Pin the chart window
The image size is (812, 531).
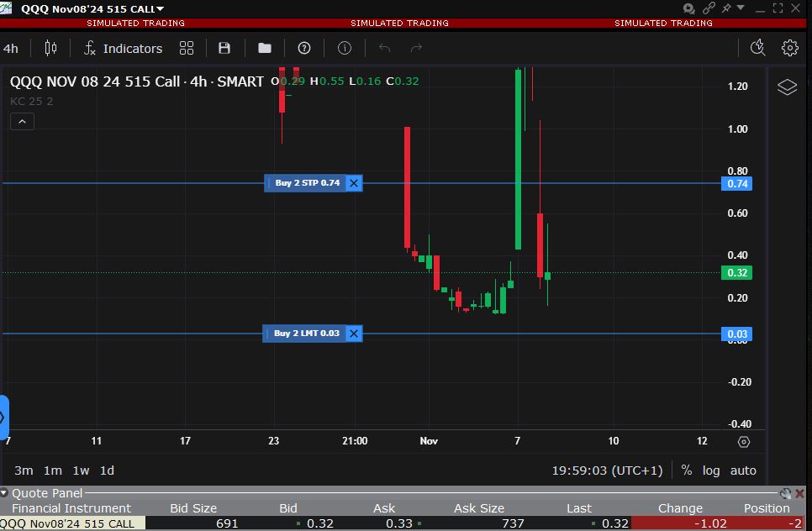(726, 8)
